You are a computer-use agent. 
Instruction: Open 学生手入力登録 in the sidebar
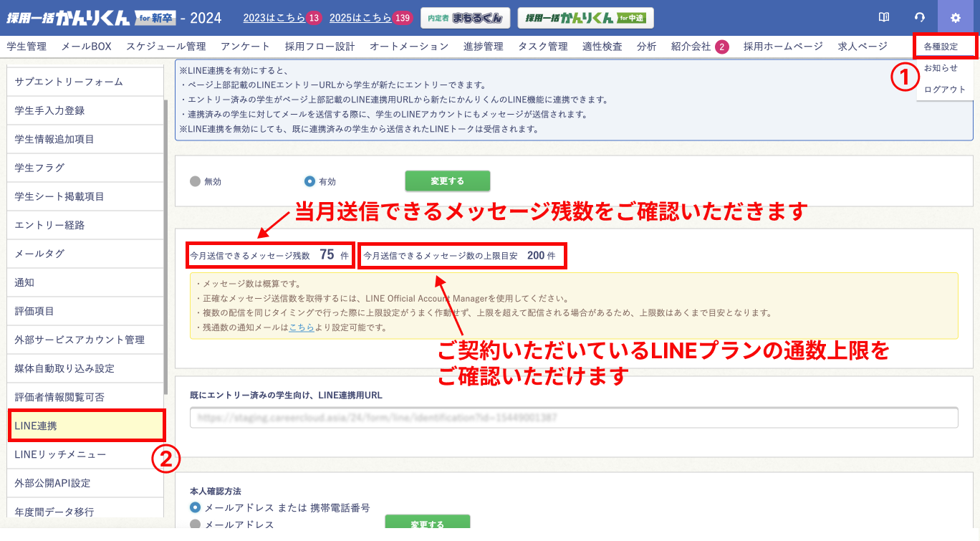coord(85,110)
